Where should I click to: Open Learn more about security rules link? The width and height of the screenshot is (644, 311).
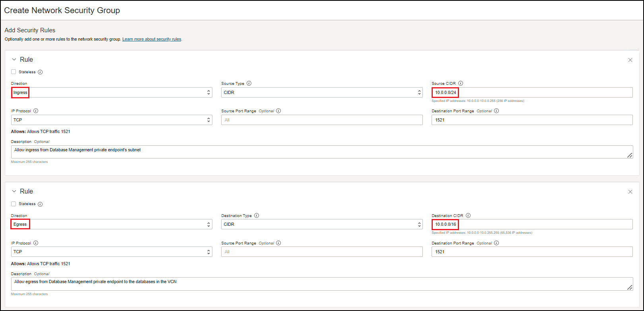pos(152,39)
